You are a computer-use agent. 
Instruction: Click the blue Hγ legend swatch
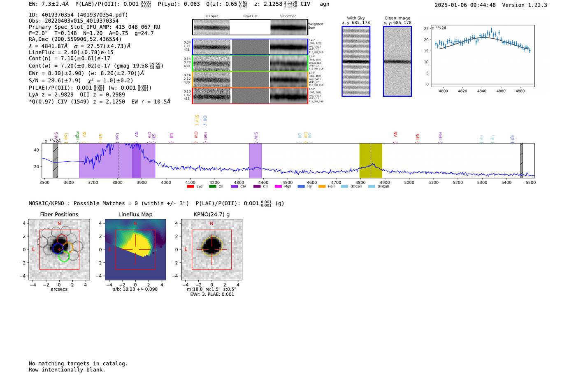(301, 186)
